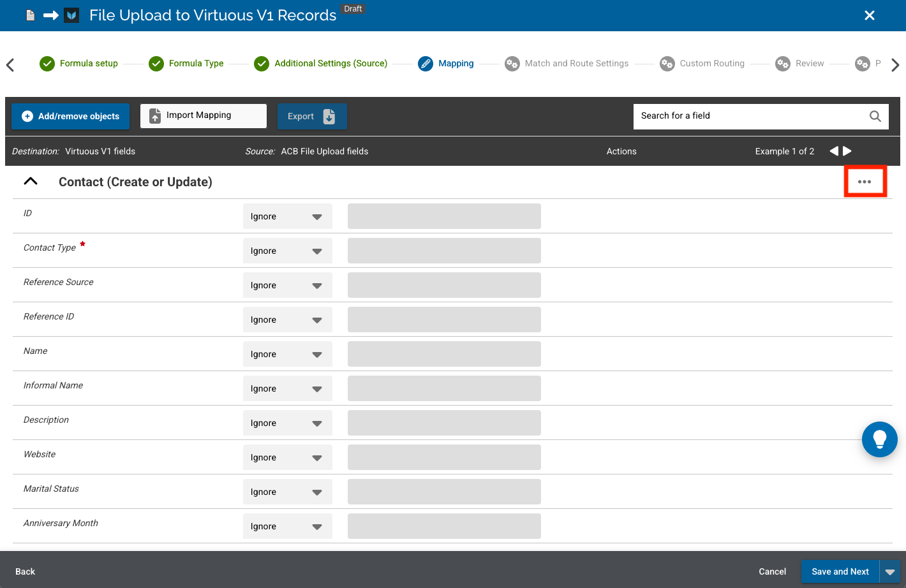Open the Match and Route Settings step

pyautogui.click(x=576, y=63)
